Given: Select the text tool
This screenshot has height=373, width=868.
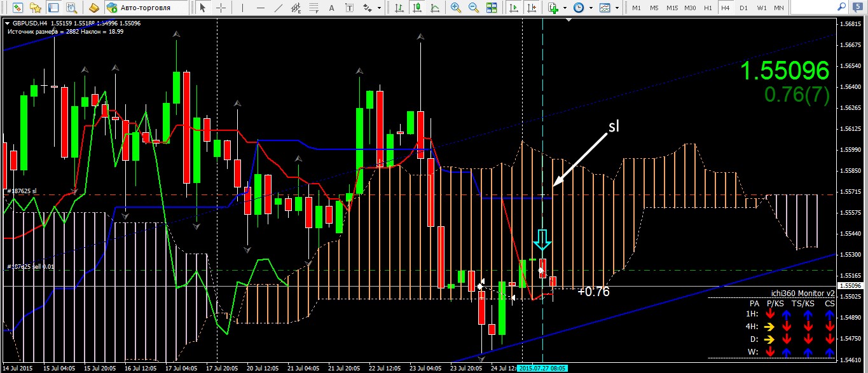Looking at the screenshot, I should point(331,8).
